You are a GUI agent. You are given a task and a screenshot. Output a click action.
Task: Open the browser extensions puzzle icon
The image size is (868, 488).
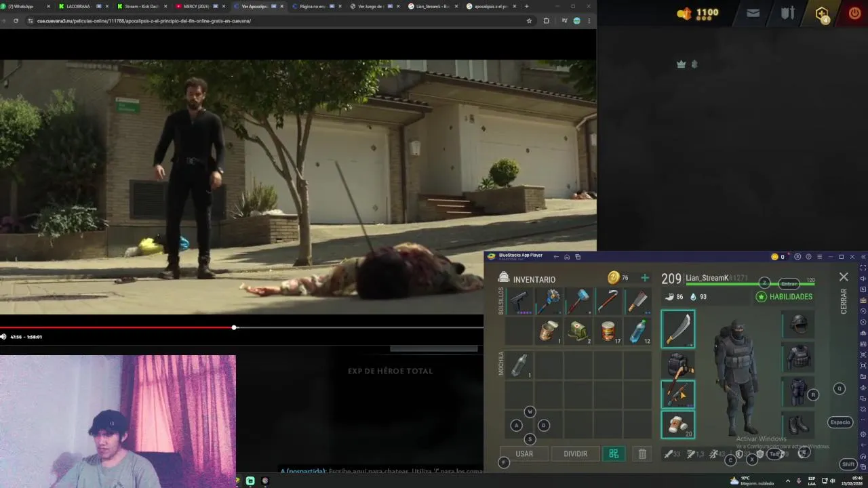point(546,21)
